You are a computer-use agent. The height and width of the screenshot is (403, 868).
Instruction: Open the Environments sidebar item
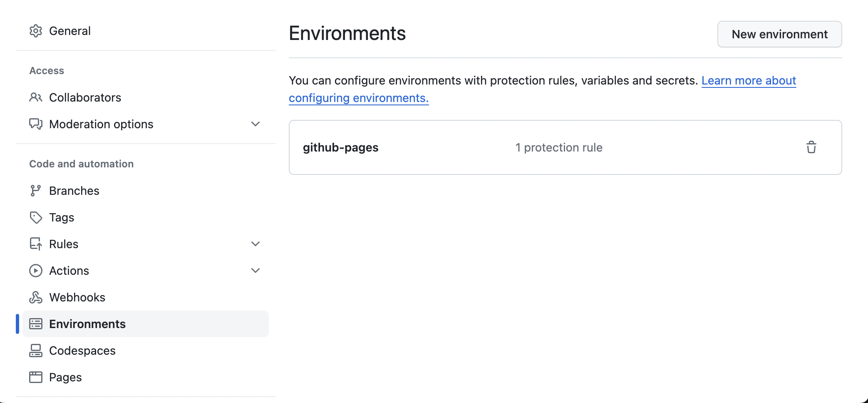pos(146,324)
